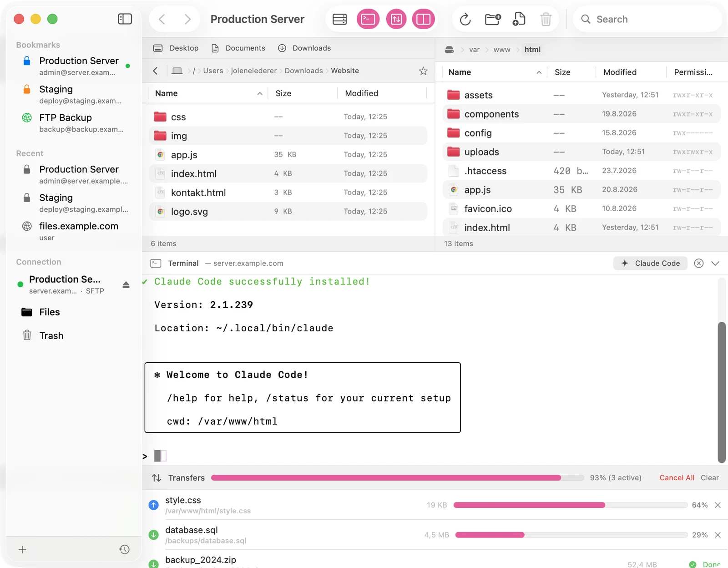
Task: Sort local files by Name column
Action: point(209,93)
